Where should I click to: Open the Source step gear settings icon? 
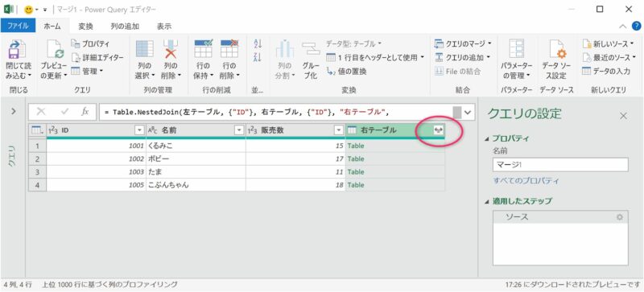click(x=619, y=217)
